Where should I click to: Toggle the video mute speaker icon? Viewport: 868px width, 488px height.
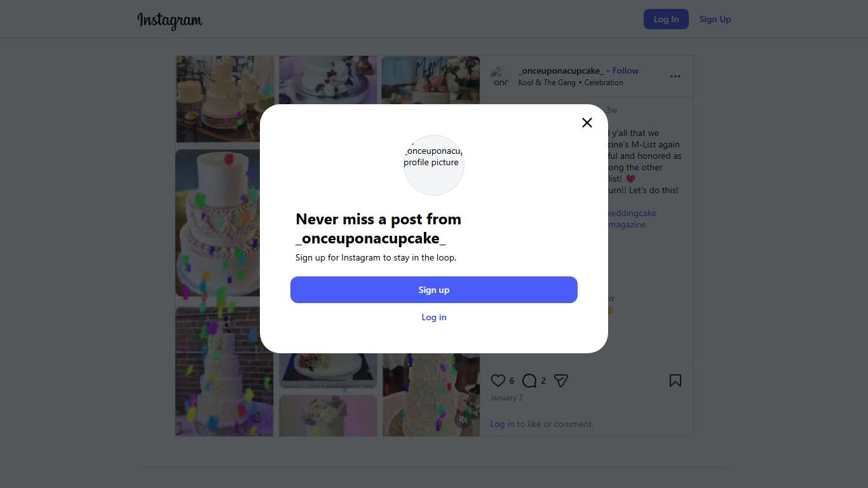point(463,419)
